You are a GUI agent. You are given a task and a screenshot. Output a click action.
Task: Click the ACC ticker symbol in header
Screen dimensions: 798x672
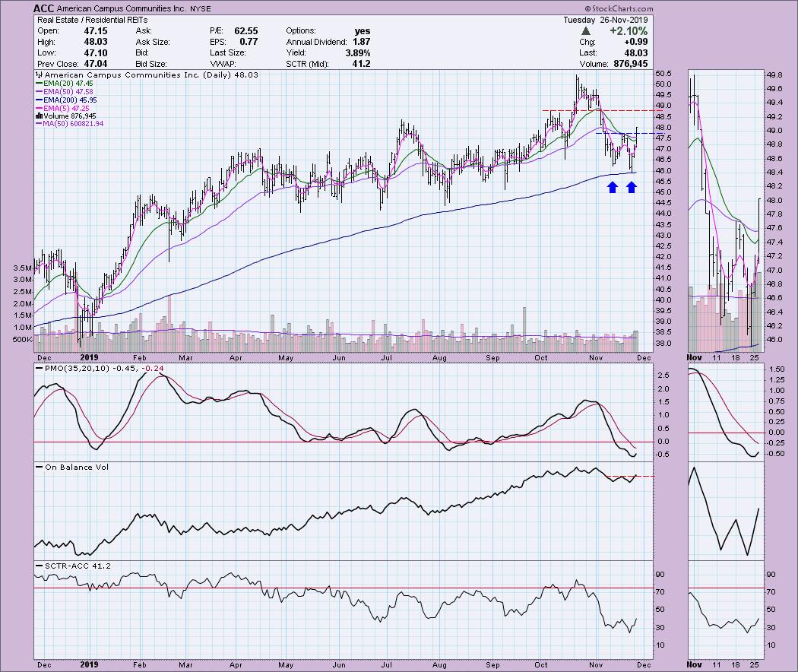[44, 8]
